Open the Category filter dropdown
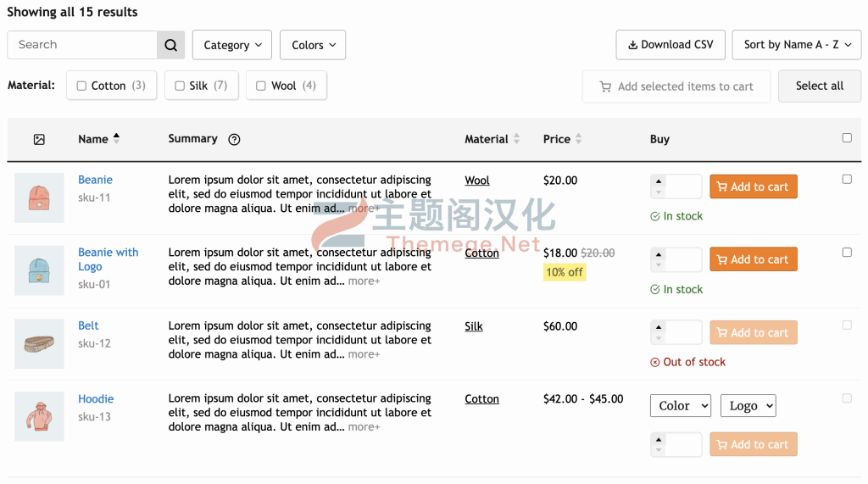Image resolution: width=868 pixels, height=484 pixels. pos(232,45)
